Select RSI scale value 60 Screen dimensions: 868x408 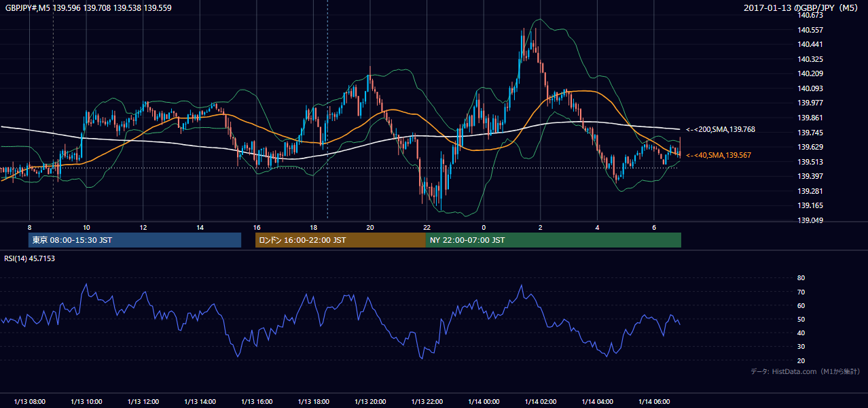pos(801,305)
